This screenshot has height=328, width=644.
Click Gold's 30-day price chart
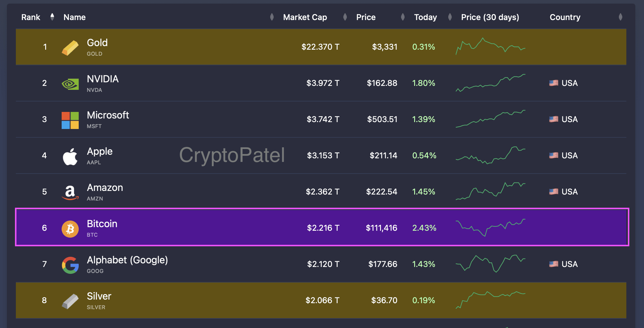pyautogui.click(x=490, y=46)
